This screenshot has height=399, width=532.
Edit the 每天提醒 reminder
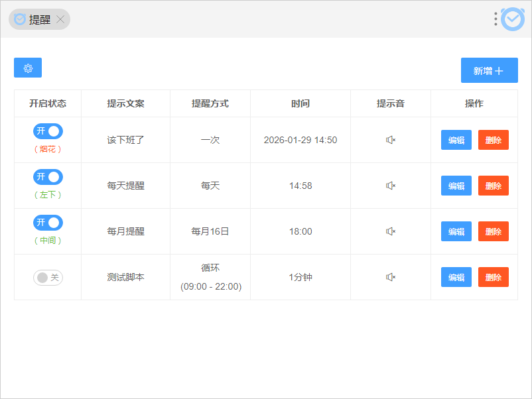coord(456,186)
